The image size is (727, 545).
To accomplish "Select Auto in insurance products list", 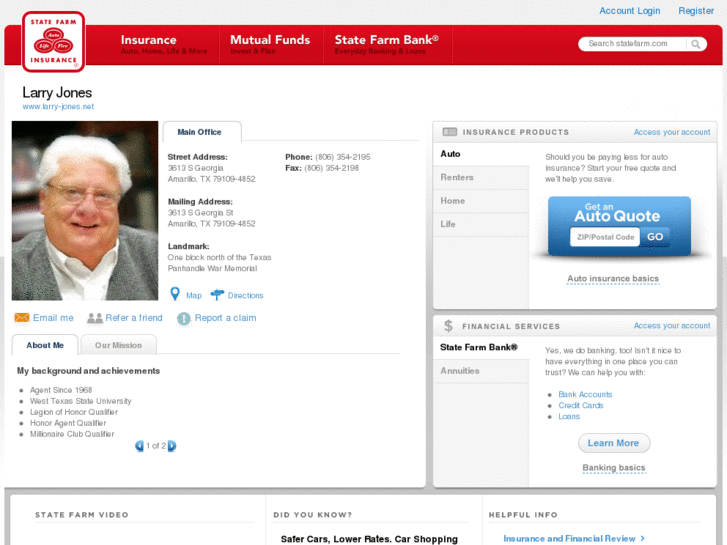I will [481, 154].
